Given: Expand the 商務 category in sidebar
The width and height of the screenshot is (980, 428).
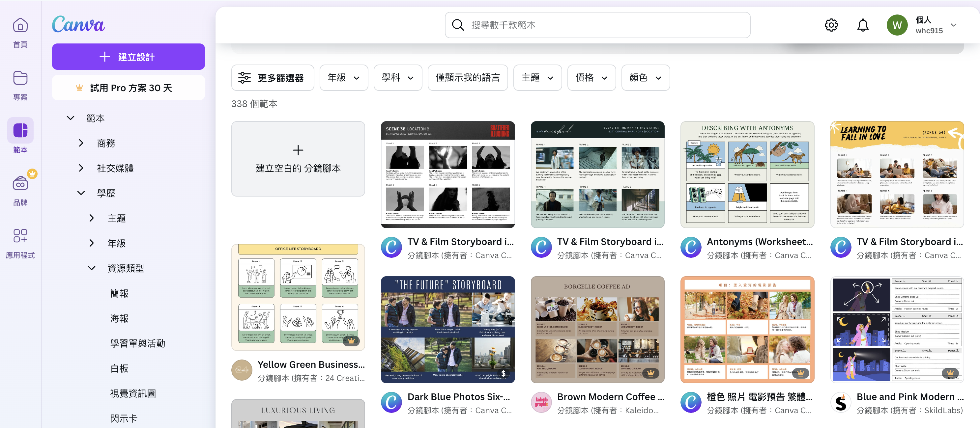Looking at the screenshot, I should click(x=81, y=143).
